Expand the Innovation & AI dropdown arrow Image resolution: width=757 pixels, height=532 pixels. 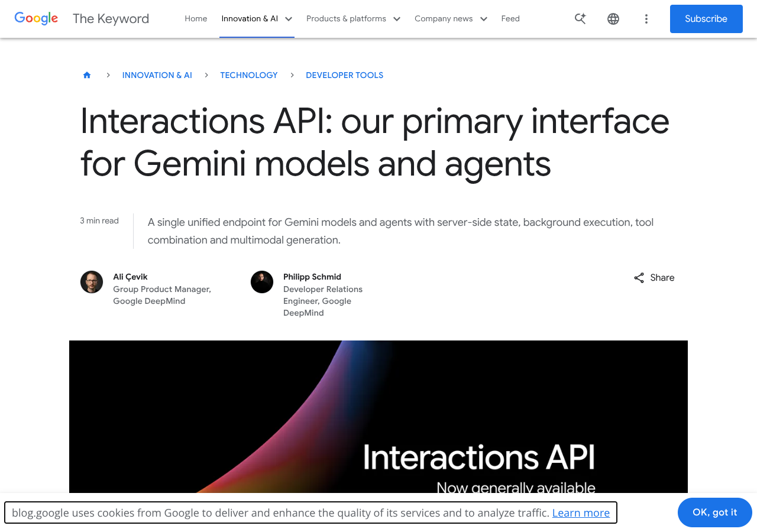click(289, 19)
